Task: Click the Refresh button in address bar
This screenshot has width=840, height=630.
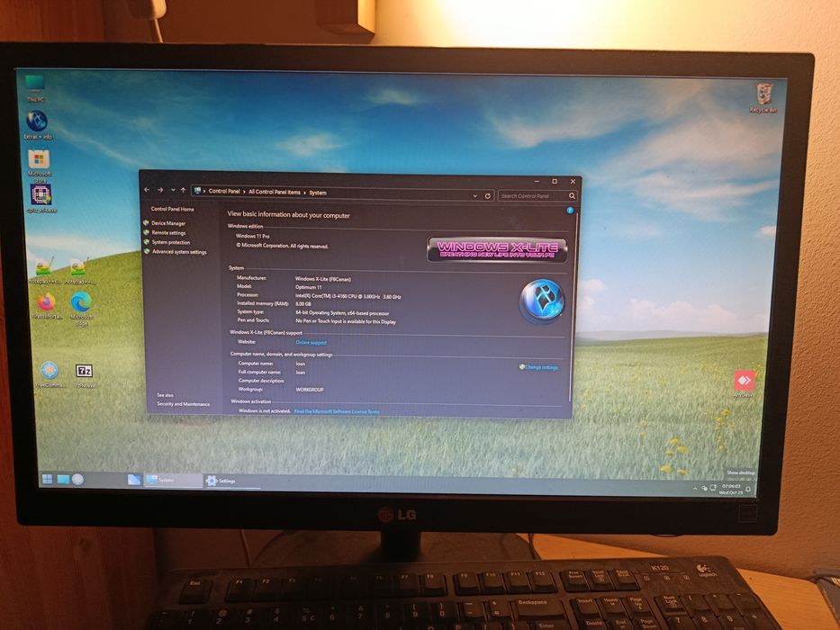Action: coord(487,196)
